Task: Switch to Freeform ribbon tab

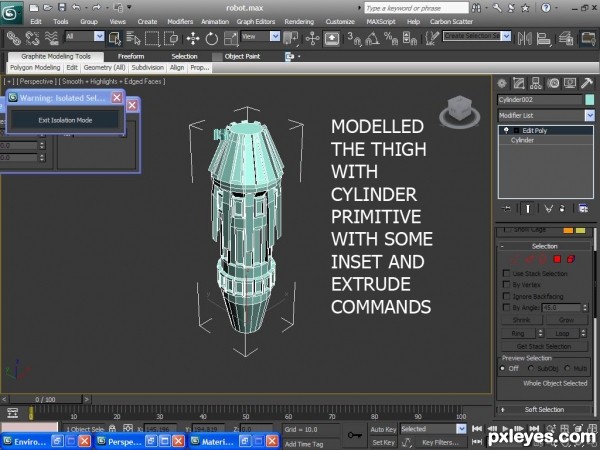Action: click(x=131, y=56)
